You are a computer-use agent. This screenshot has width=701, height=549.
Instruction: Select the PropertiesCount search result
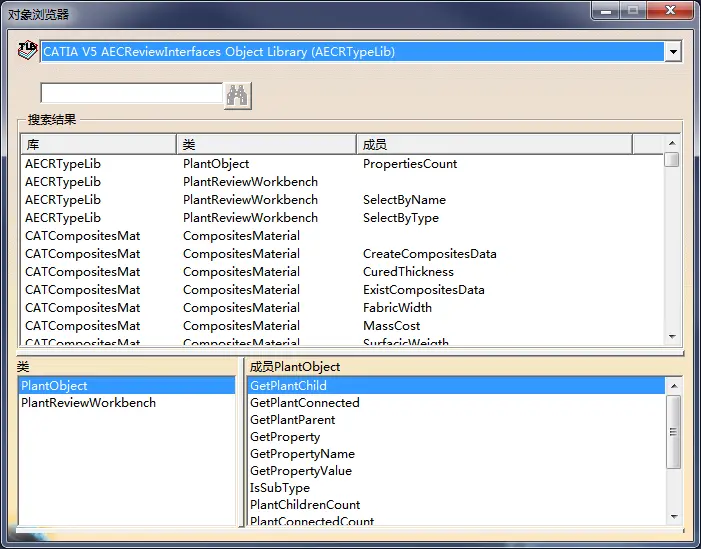coord(410,164)
